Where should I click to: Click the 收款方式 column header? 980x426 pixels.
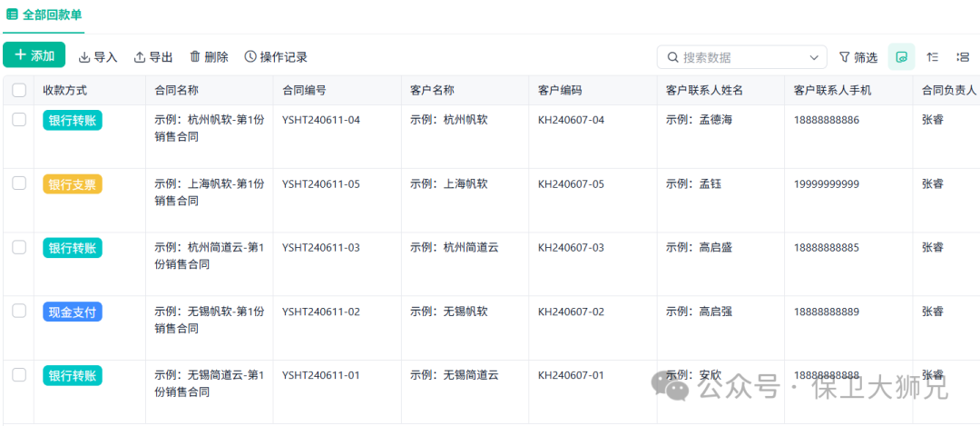(65, 90)
